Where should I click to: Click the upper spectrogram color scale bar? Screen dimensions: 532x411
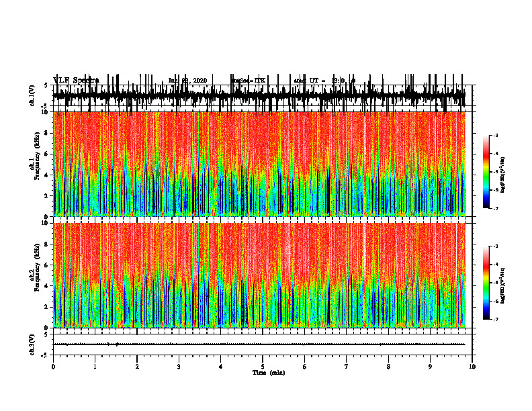(x=486, y=172)
